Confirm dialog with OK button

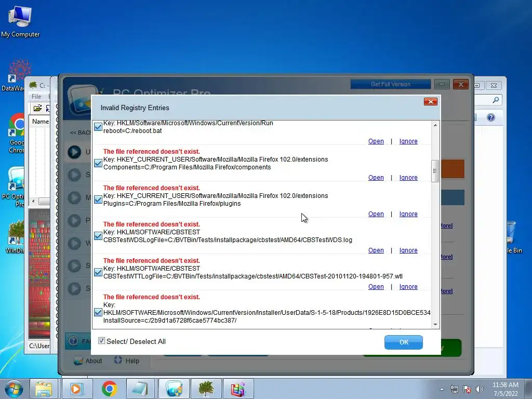403,342
